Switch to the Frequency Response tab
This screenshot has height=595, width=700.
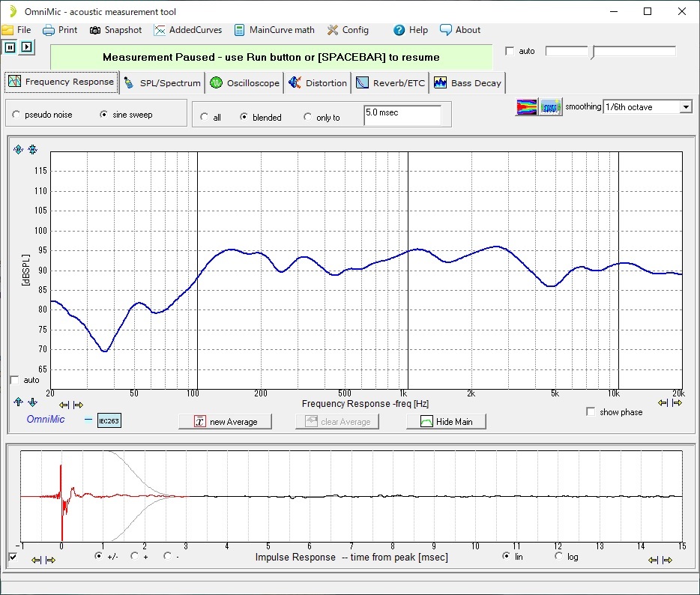61,82
